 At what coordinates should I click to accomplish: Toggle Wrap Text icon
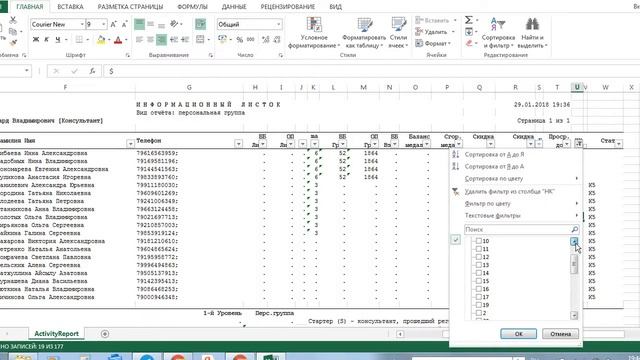200,24
